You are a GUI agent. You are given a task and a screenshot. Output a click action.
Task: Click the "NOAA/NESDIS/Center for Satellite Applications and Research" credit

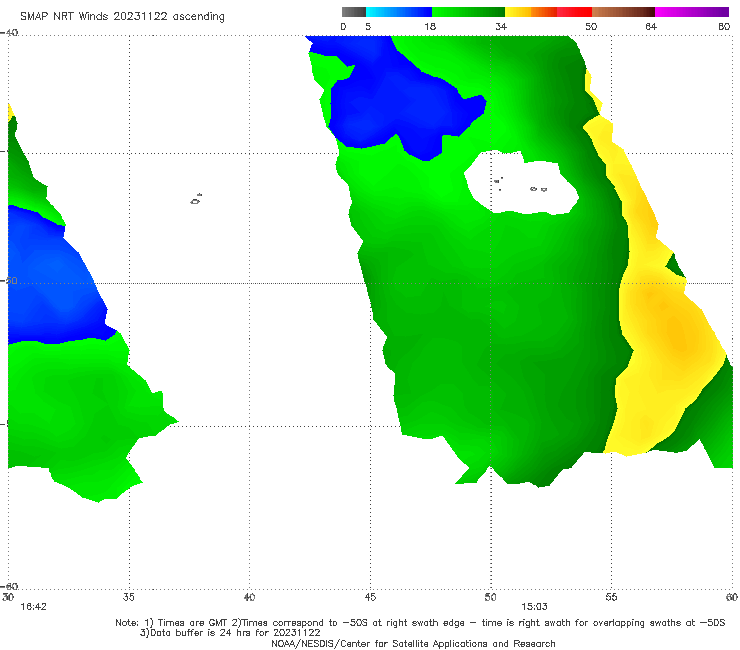413,643
